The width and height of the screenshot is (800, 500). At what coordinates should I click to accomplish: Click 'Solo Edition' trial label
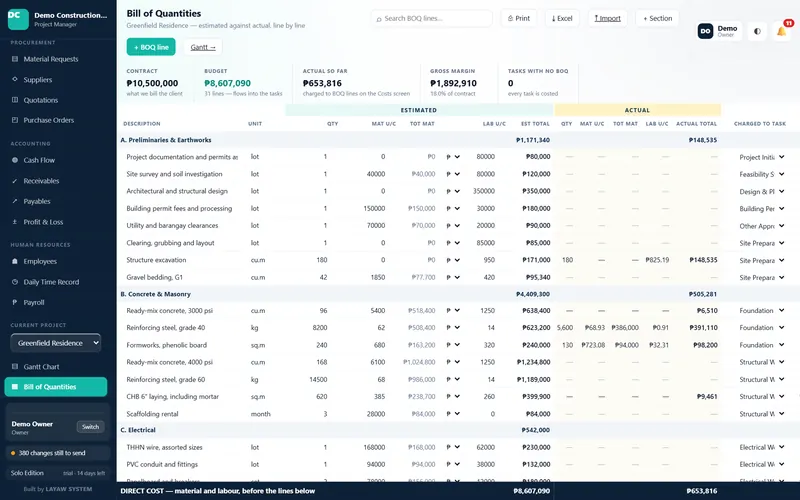pyautogui.click(x=27, y=473)
